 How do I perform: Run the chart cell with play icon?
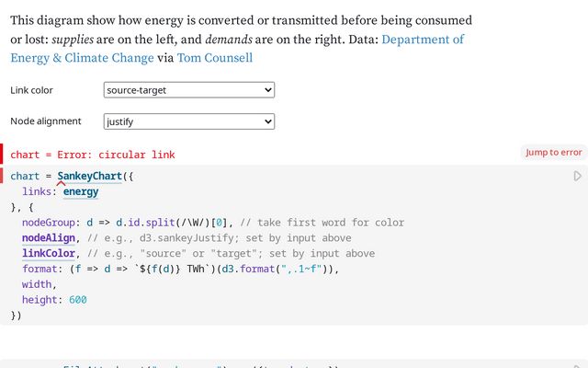click(577, 176)
